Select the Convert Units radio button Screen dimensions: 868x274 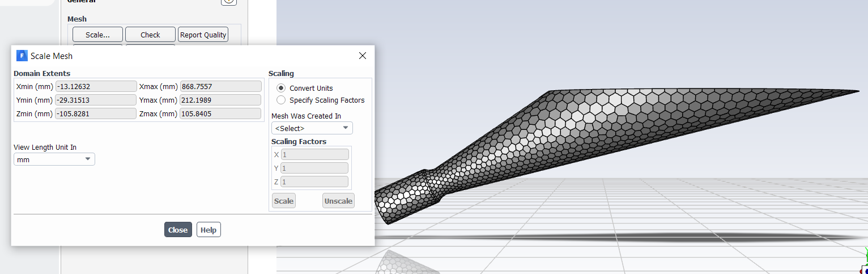281,88
